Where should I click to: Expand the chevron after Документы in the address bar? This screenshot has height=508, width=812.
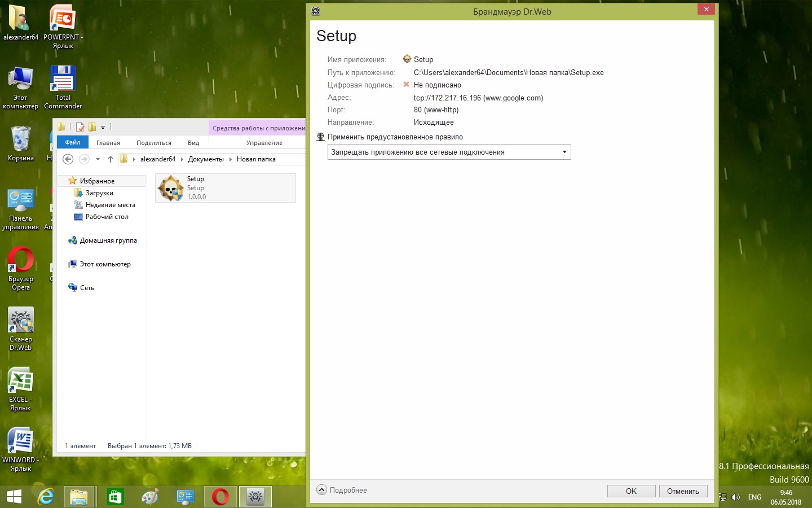coord(230,159)
